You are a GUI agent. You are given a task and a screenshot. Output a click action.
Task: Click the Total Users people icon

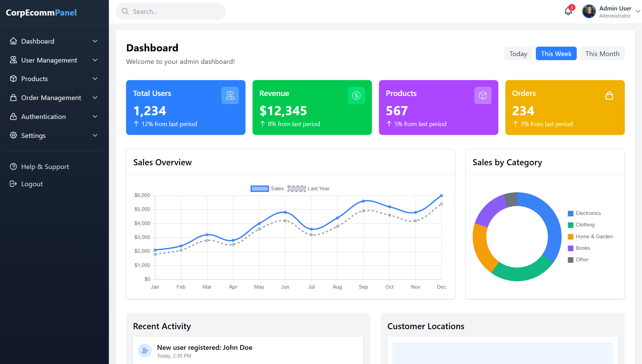(230, 96)
